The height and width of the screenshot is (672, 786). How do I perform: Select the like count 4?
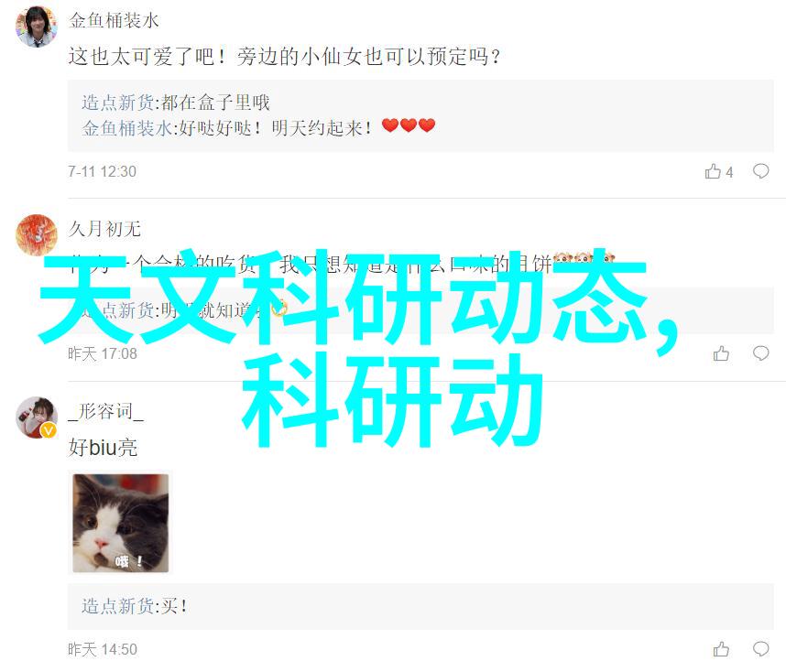pyautogui.click(x=729, y=172)
